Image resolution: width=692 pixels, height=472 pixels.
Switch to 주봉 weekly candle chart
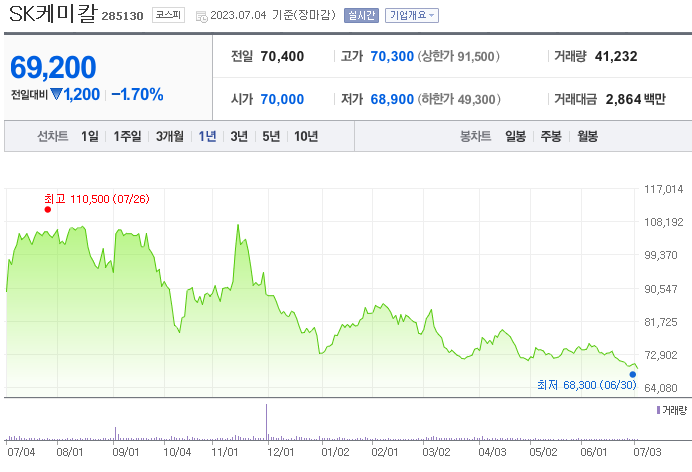tap(551, 136)
